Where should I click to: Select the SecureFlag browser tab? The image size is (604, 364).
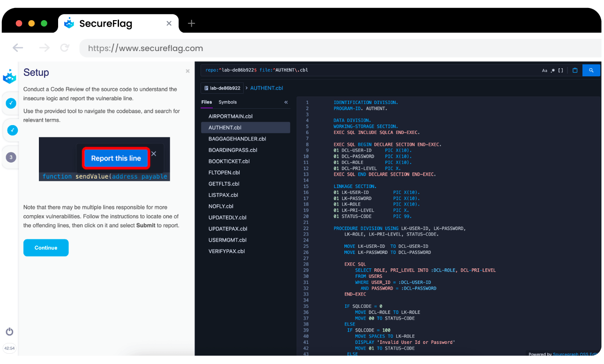pyautogui.click(x=106, y=23)
